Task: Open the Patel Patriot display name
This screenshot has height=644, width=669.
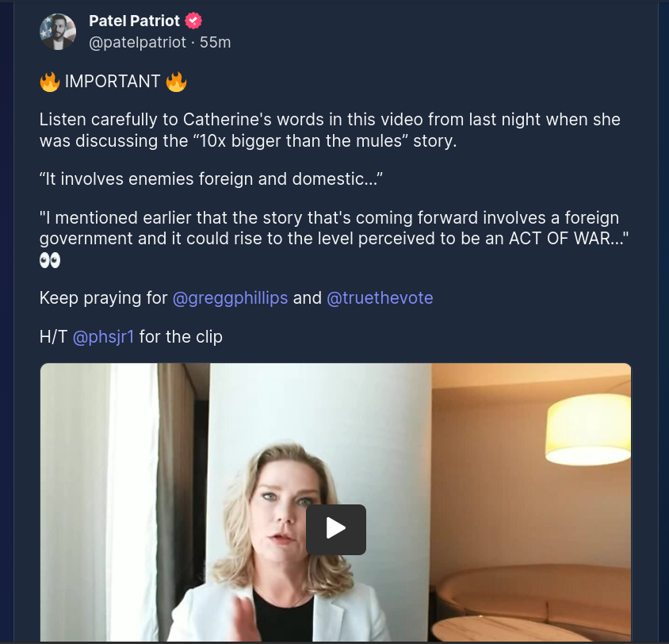Action: pos(134,21)
